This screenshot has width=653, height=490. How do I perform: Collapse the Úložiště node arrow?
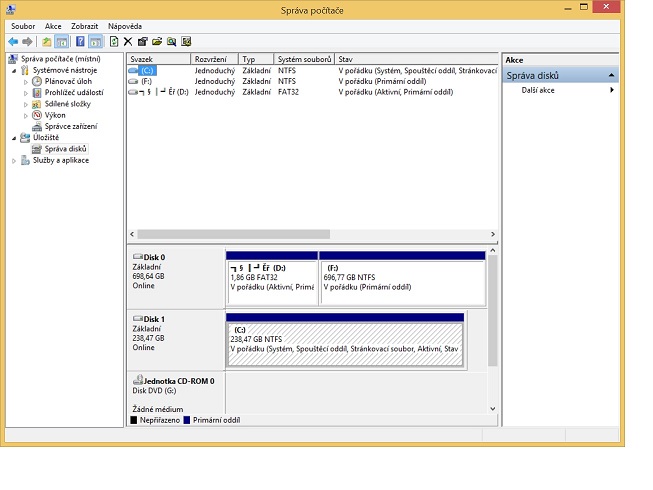14,138
